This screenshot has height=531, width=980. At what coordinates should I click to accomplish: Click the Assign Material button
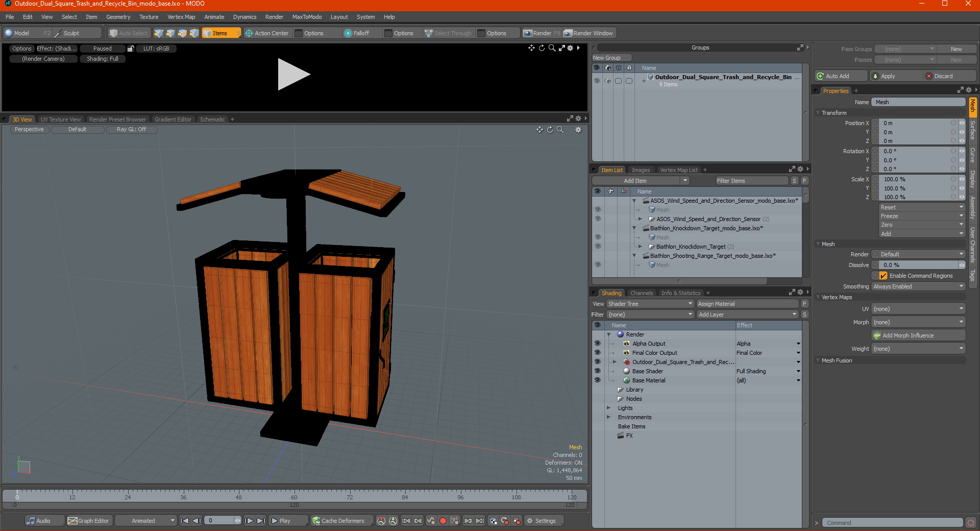click(x=747, y=304)
